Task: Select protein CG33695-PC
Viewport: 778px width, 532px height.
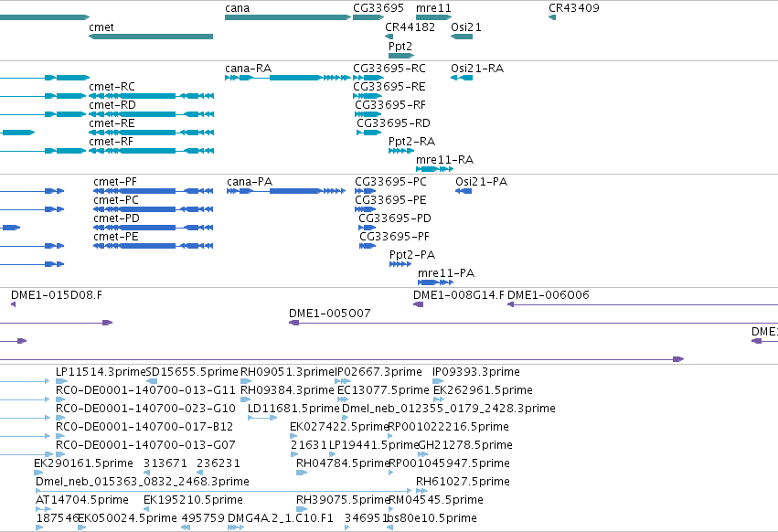Action: point(365,192)
